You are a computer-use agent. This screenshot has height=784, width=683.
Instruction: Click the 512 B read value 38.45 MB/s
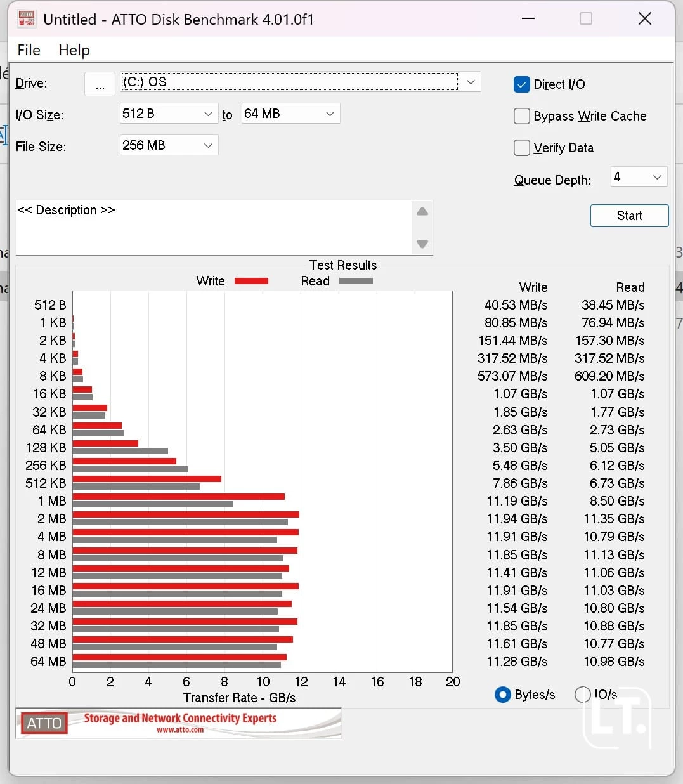[613, 305]
